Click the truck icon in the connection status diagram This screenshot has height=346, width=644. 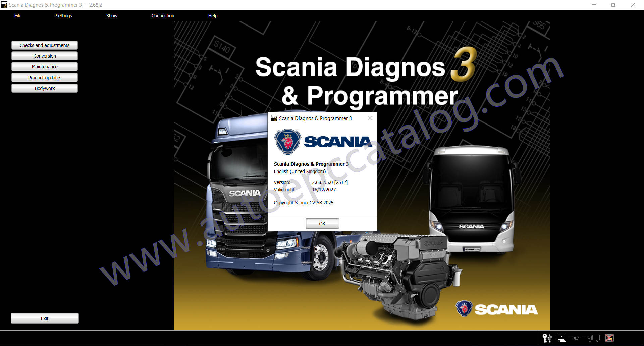coord(594,338)
